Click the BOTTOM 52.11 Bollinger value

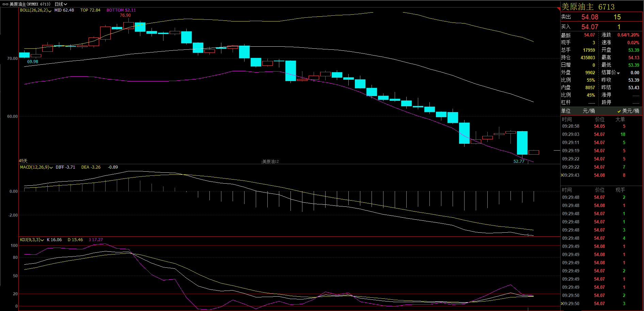pos(121,10)
